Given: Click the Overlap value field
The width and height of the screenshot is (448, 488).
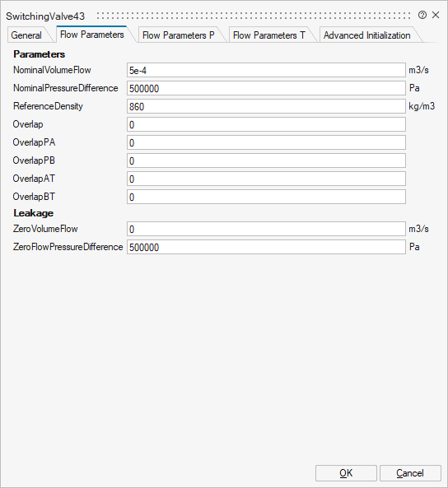Looking at the screenshot, I should pyautogui.click(x=266, y=124).
